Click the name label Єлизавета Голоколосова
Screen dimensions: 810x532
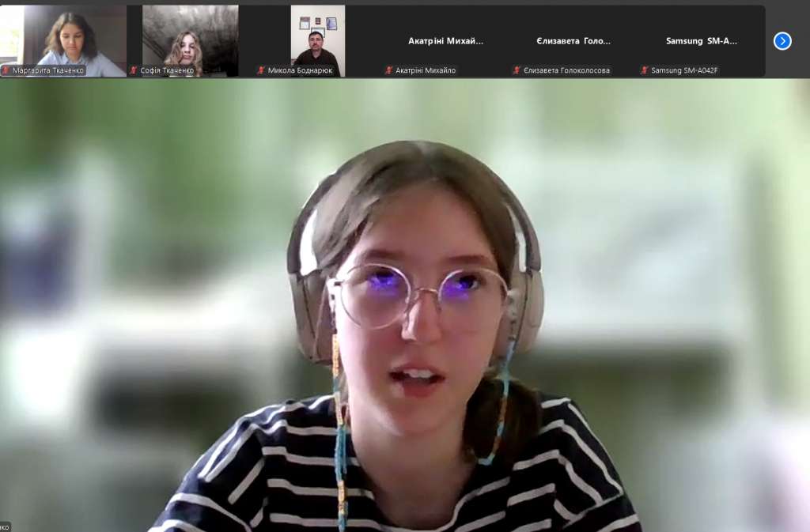tap(566, 70)
